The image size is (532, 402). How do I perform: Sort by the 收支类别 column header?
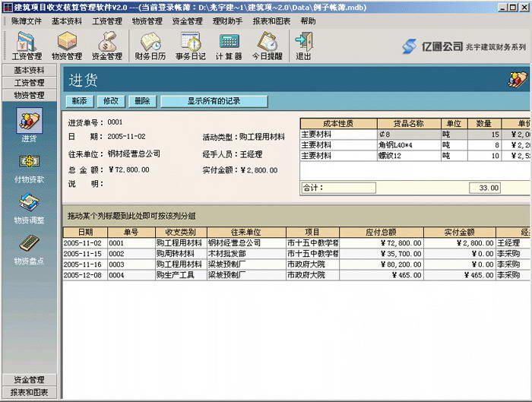click(x=181, y=233)
